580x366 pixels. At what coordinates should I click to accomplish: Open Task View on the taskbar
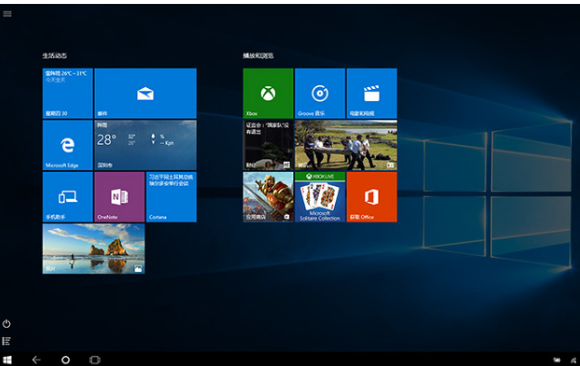95,360
